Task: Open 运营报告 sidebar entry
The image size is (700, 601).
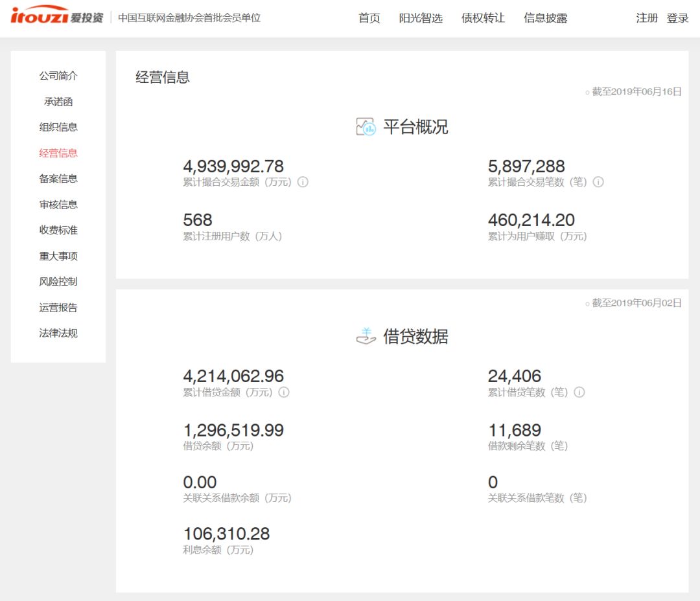Action: tap(58, 308)
